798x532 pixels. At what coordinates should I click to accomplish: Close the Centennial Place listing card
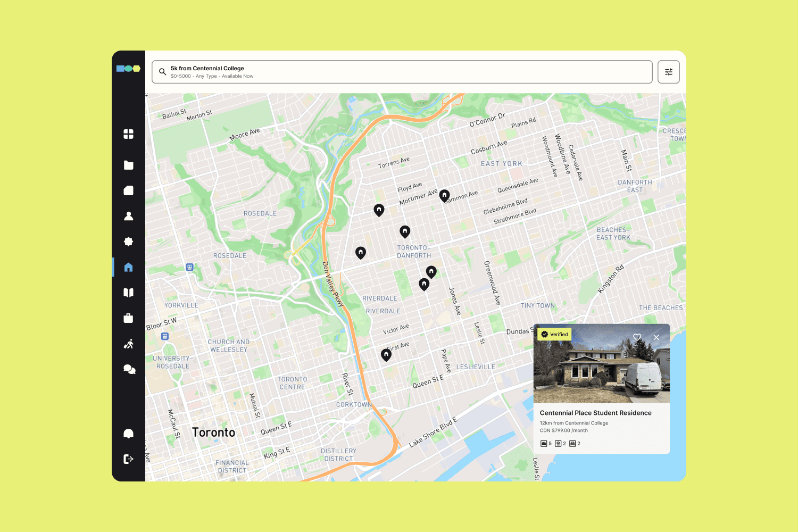pos(656,337)
